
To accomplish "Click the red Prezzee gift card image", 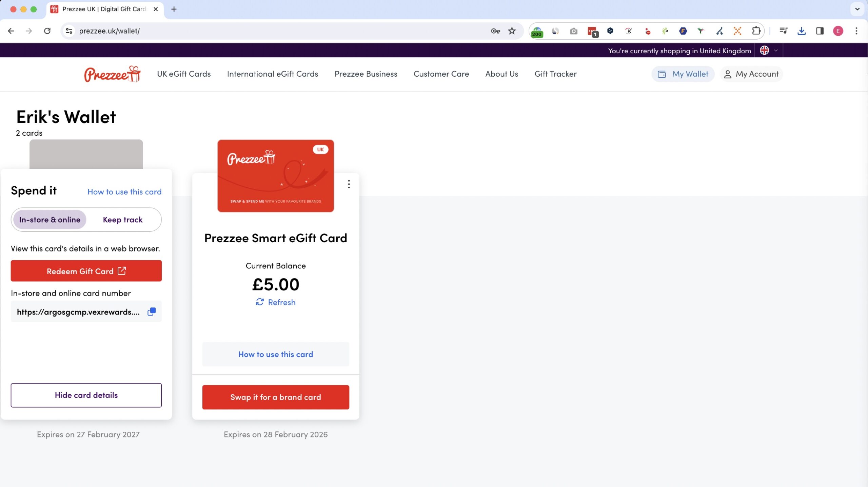I will pos(275,176).
